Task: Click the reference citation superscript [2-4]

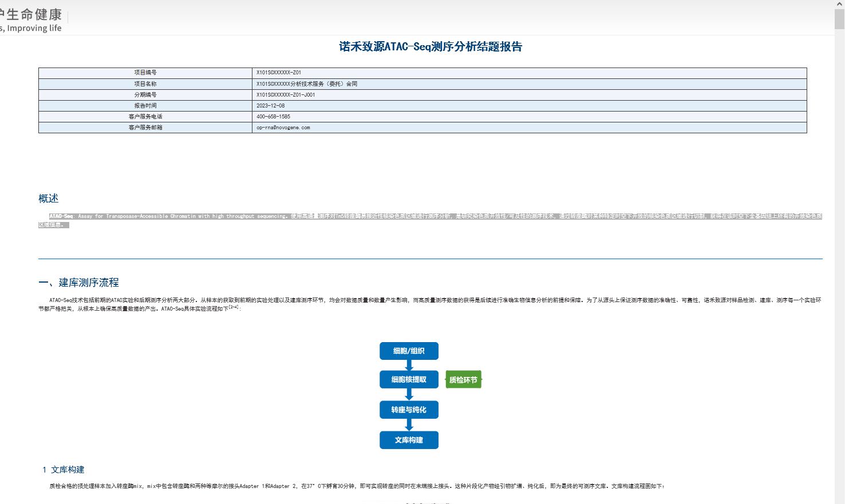Action: (x=234, y=307)
